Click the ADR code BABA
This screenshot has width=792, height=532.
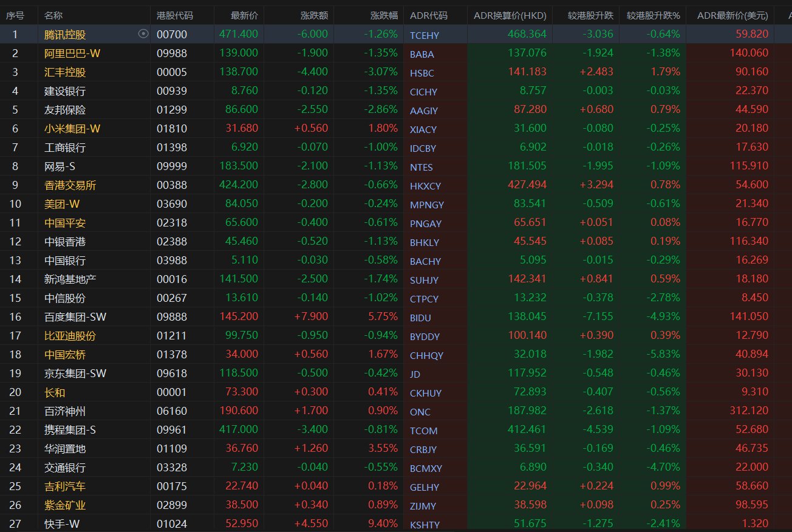(422, 55)
